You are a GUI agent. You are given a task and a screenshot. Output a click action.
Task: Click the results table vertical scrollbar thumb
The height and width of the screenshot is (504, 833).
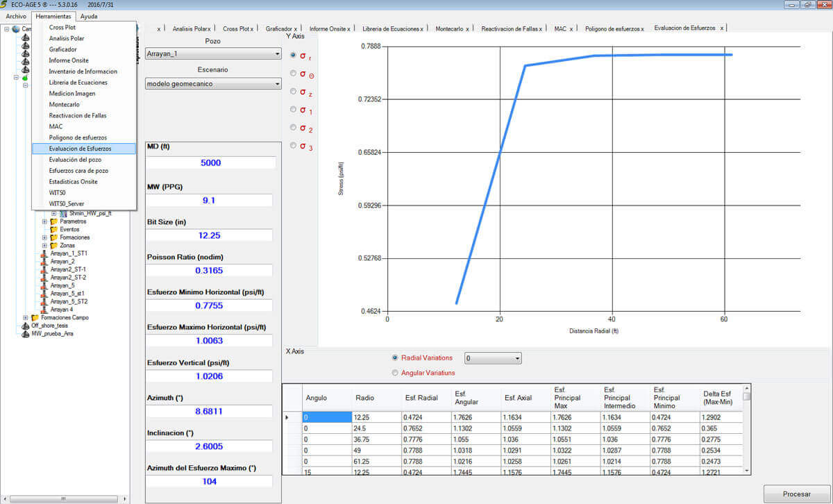747,396
